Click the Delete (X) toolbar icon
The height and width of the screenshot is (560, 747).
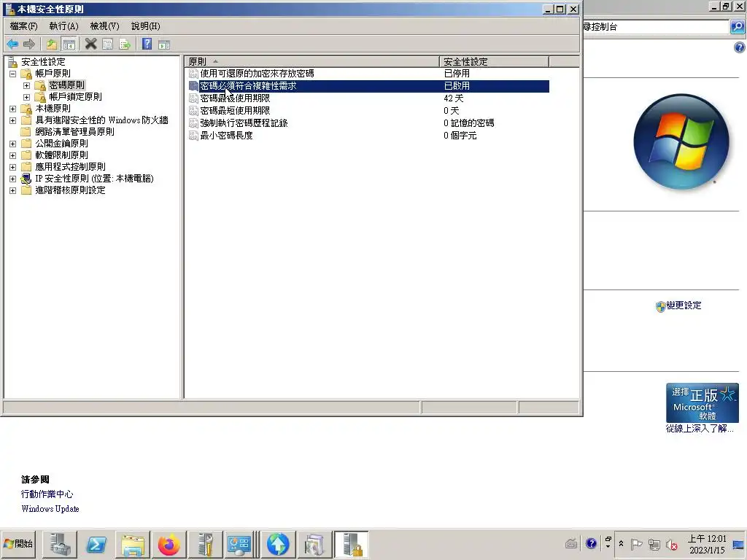point(90,44)
